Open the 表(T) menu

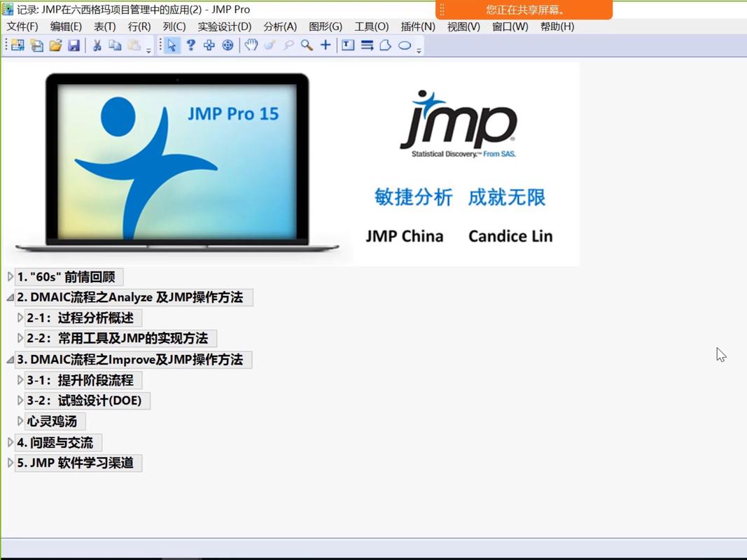[x=104, y=27]
